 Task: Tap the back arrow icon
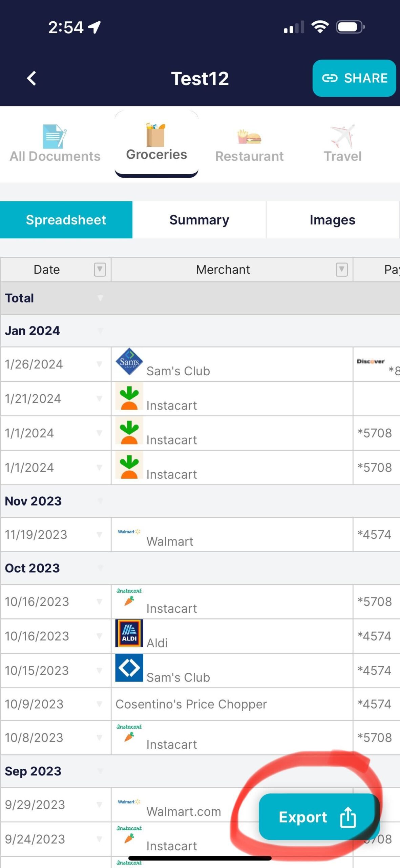coord(31,78)
